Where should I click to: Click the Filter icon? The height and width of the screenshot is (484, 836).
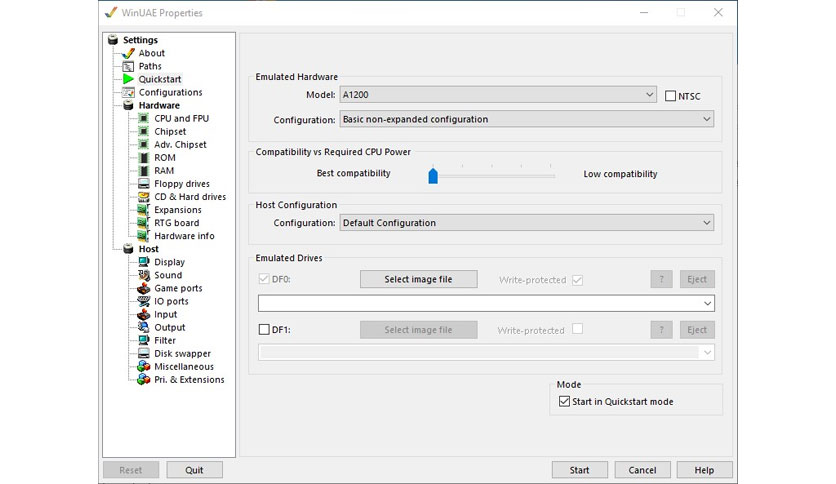pyautogui.click(x=143, y=340)
